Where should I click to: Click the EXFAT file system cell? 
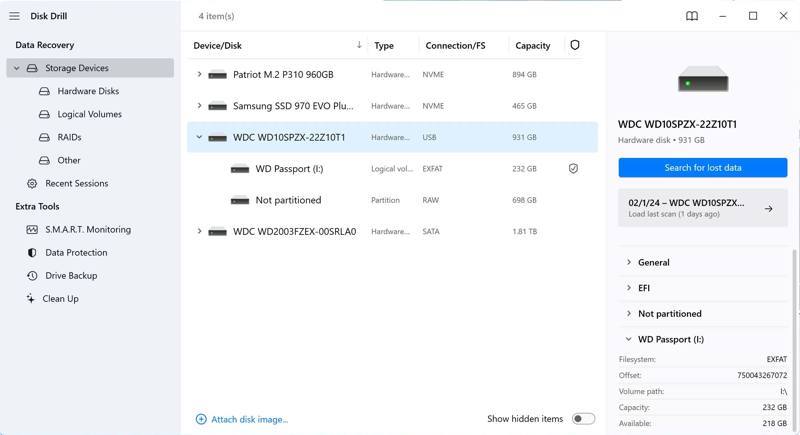(432, 169)
